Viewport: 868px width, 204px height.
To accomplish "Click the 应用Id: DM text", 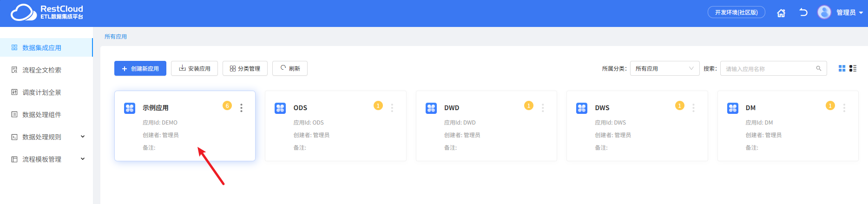I will 759,123.
